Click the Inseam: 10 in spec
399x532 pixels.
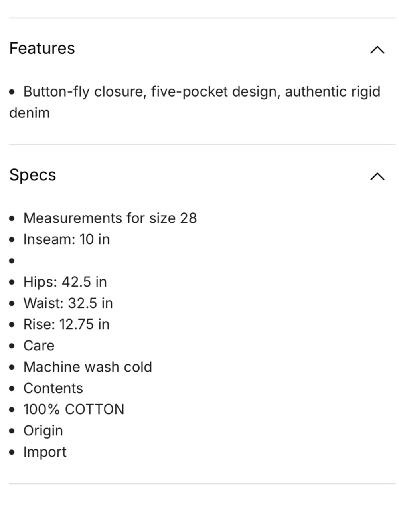tap(67, 239)
